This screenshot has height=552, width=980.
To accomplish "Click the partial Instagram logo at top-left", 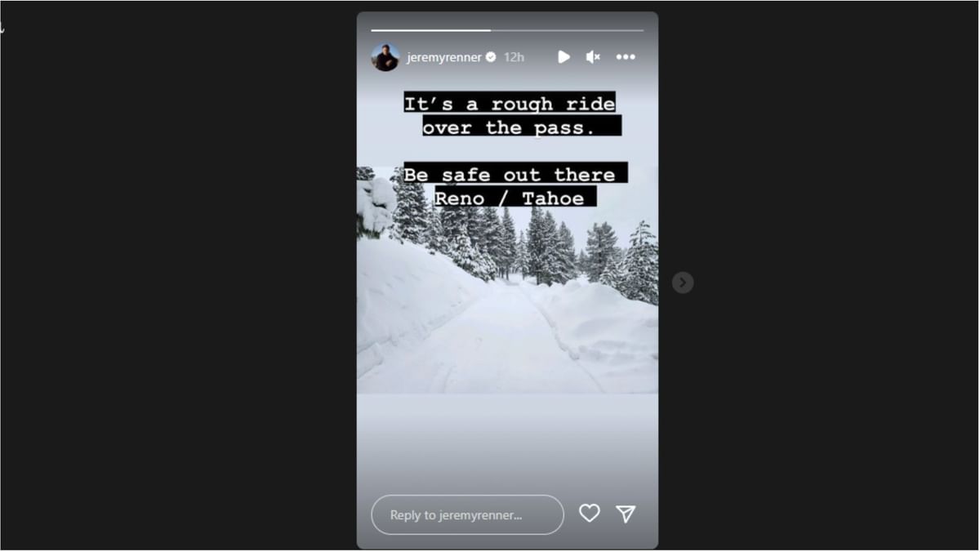I will (2, 27).
